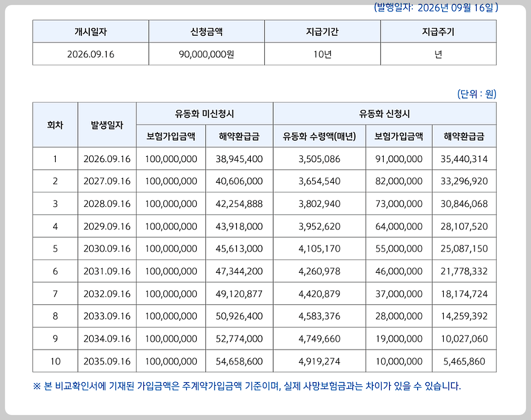Select the 38,945,400 cell
The height and width of the screenshot is (420, 531).
click(239, 159)
